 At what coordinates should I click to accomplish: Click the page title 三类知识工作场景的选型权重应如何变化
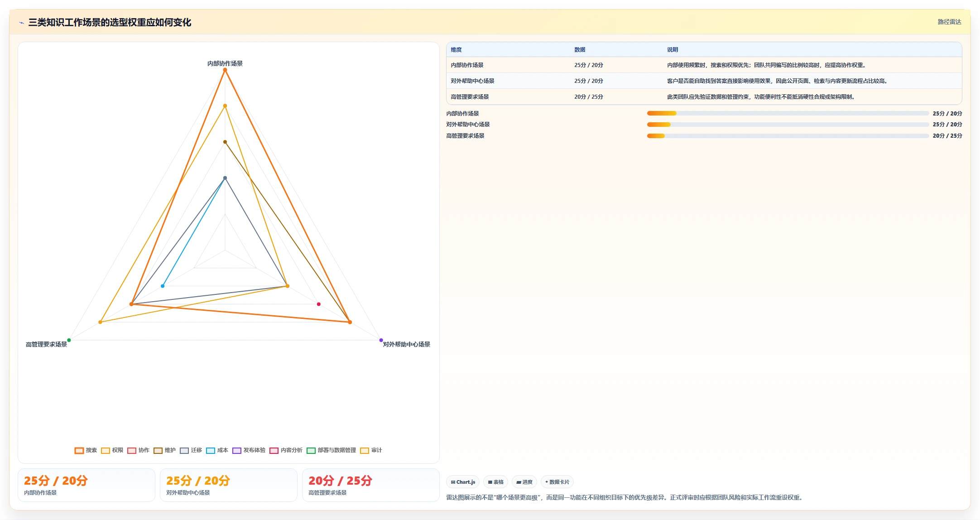[x=110, y=22]
